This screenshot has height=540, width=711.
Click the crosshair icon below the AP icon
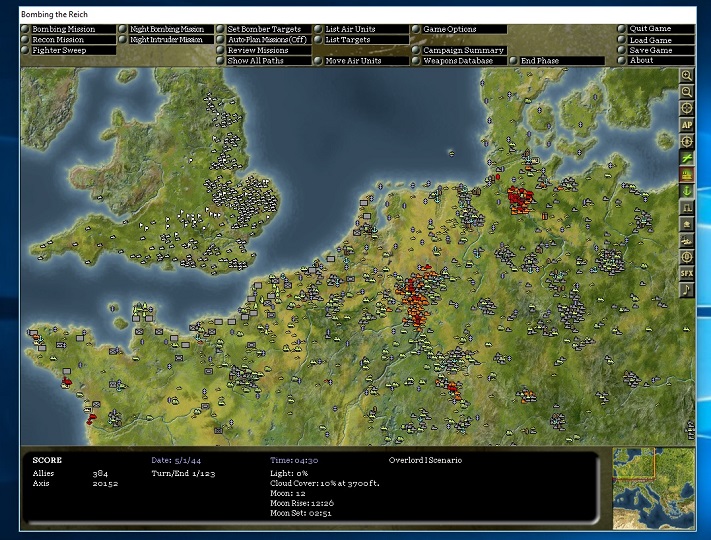pos(687,141)
